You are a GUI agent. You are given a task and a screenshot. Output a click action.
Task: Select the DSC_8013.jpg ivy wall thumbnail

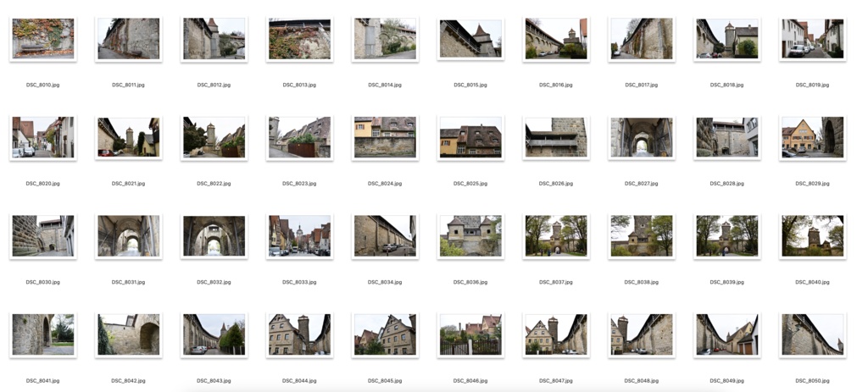click(x=299, y=39)
